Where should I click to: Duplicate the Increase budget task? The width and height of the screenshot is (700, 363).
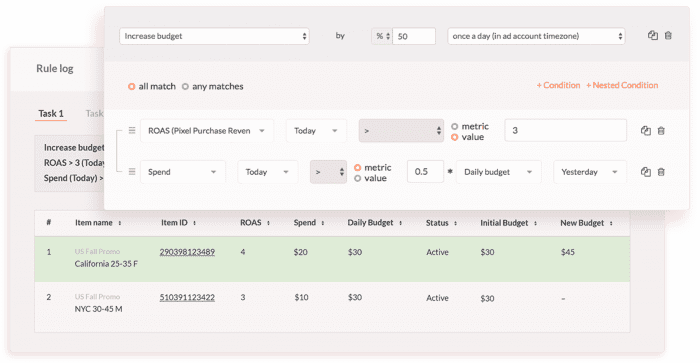point(652,36)
